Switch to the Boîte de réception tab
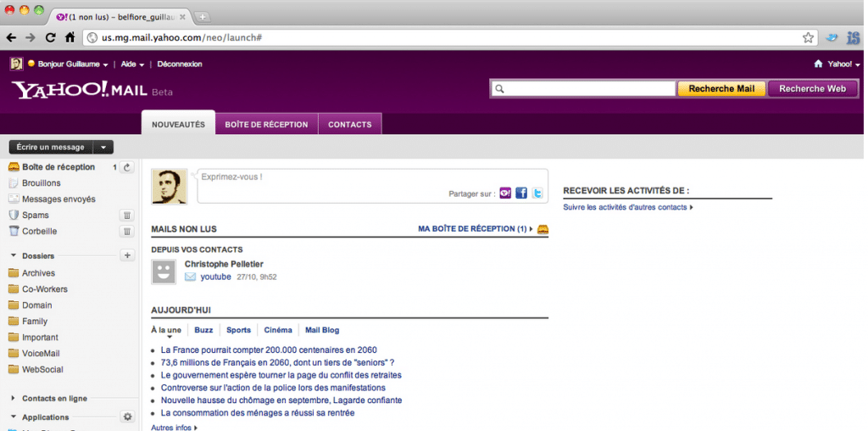 266,125
